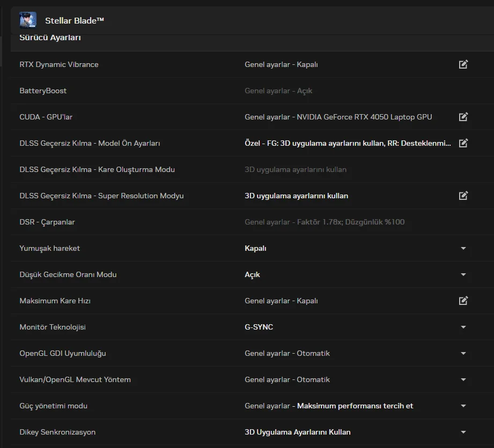Open the Monitör Teknolojisi G-SYNC dropdown
This screenshot has width=494, height=448.
point(463,327)
